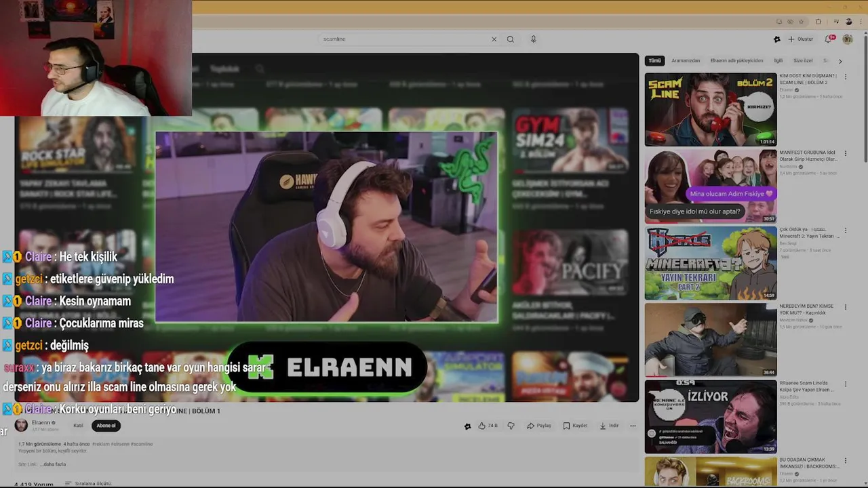Open the masked man sitting thumbnail
The image size is (868, 488).
(x=711, y=340)
